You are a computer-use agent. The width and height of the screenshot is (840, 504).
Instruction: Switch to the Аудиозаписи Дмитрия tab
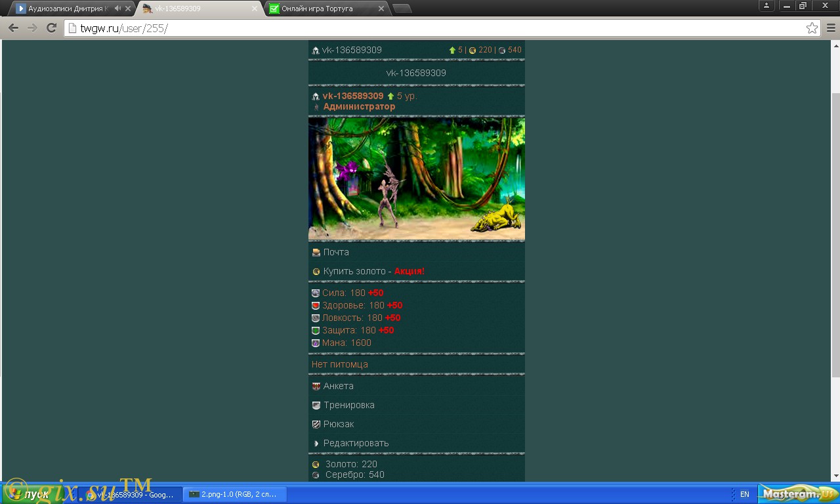72,9
